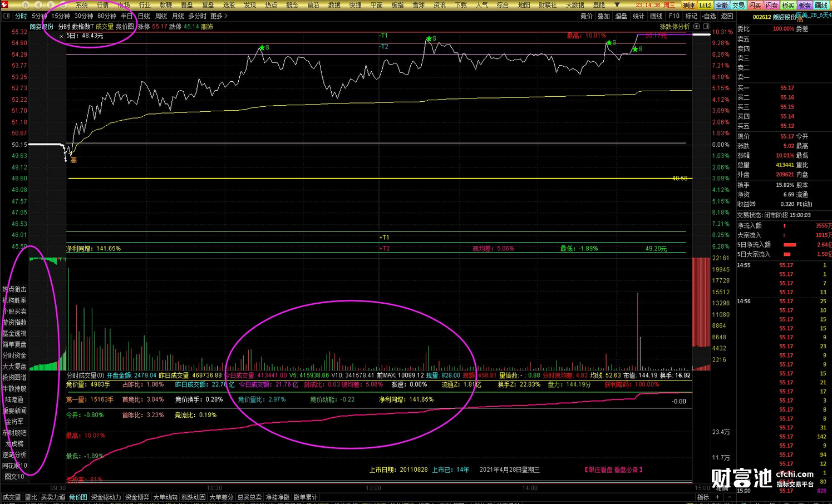
Task: Click the home button in top toolbar
Action: pyautogui.click(x=26, y=5)
